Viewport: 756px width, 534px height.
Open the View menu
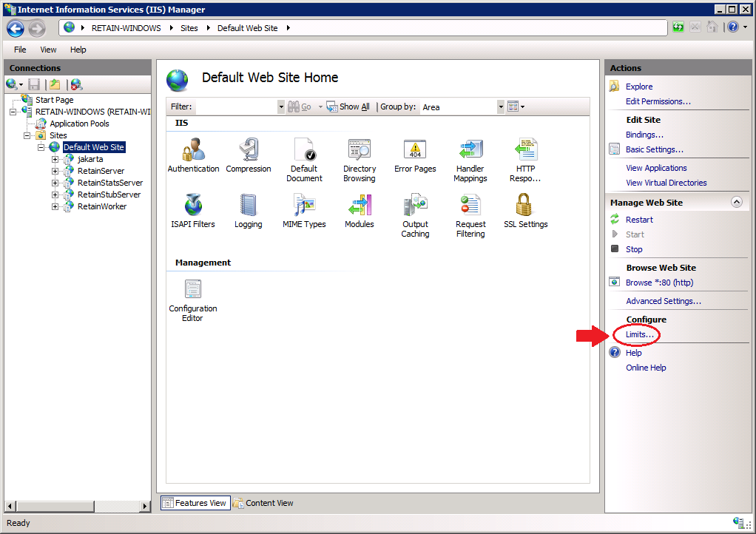tap(48, 50)
